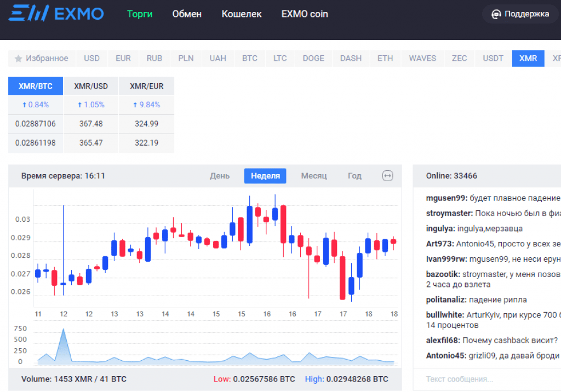Click the Избранное star icon
The image size is (561, 392).
[x=18, y=58]
